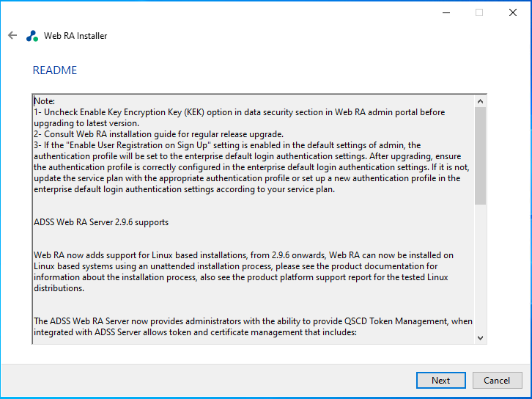Click the back arrow in the installer header
Screen dimensions: 532x399
pos(12,35)
